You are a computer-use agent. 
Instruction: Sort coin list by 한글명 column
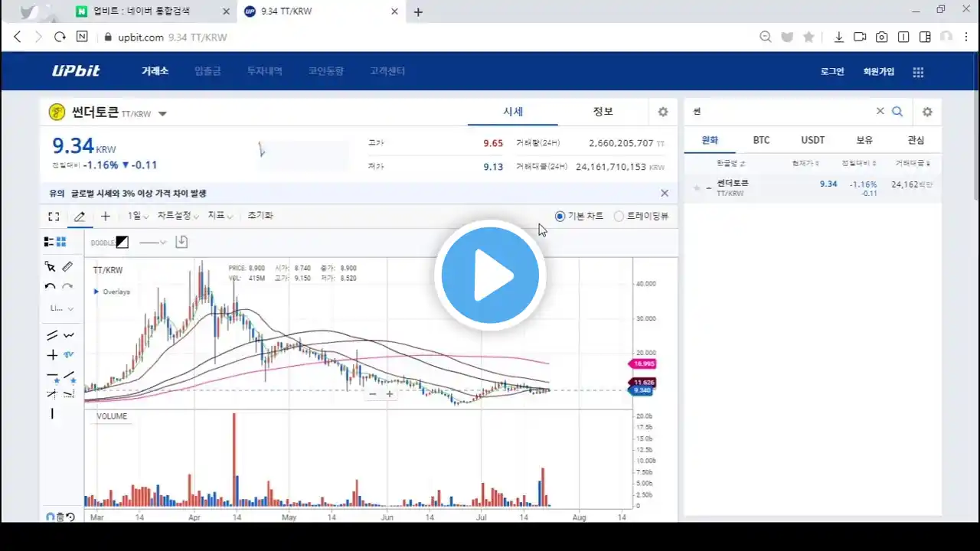731,163
